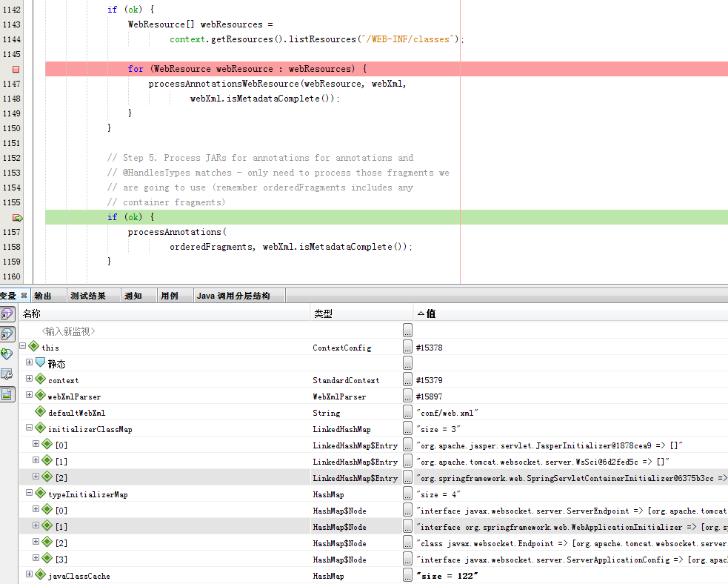Click line number 1157 in the gutter
The image size is (728, 584).
[12, 232]
